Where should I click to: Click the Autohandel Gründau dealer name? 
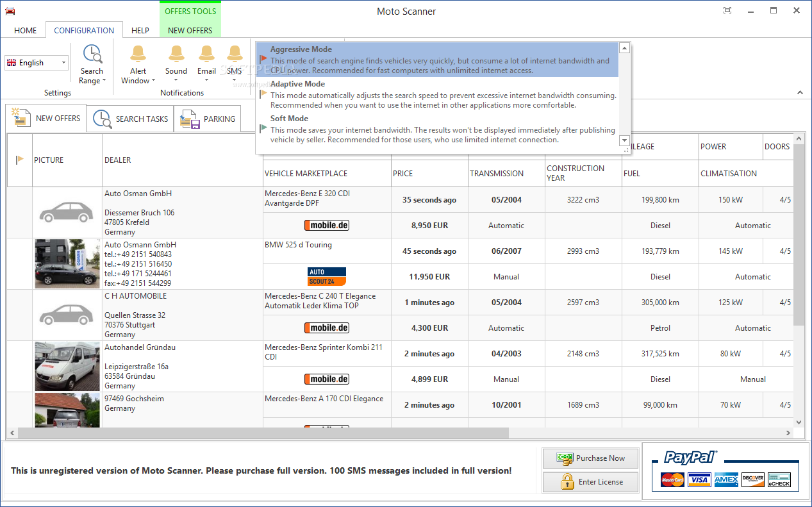click(140, 347)
